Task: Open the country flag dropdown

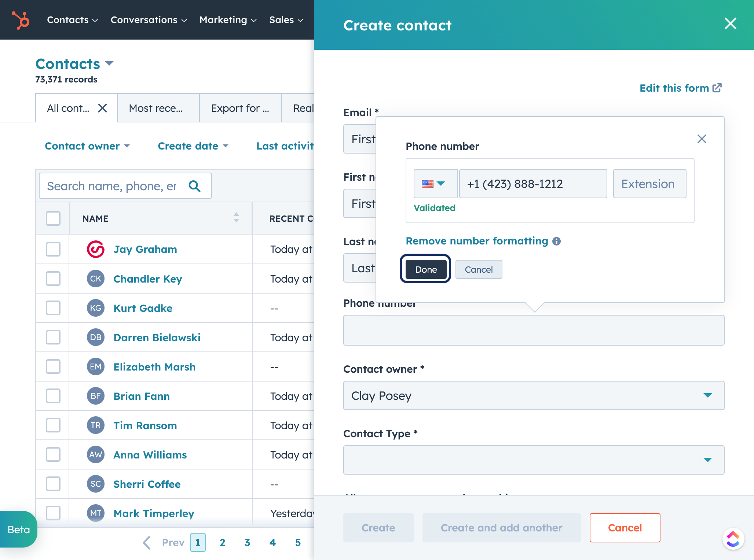Action: pyautogui.click(x=435, y=184)
